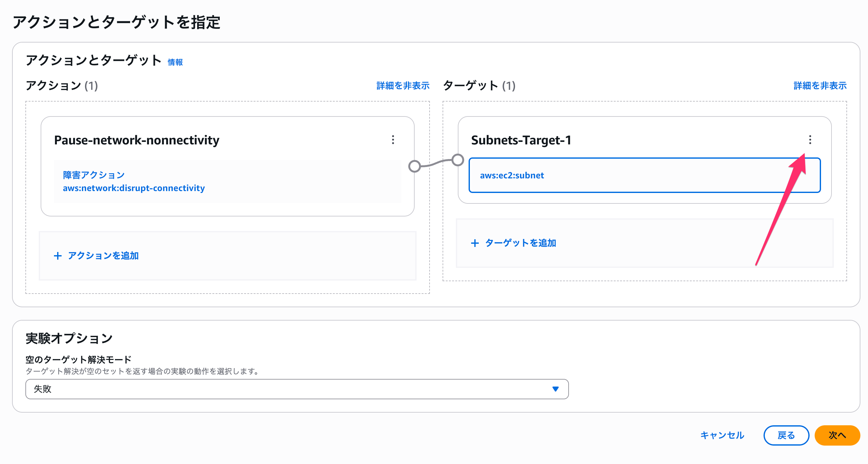
Task: Click the Pause-network-nonnectivity title
Action: pyautogui.click(x=137, y=140)
